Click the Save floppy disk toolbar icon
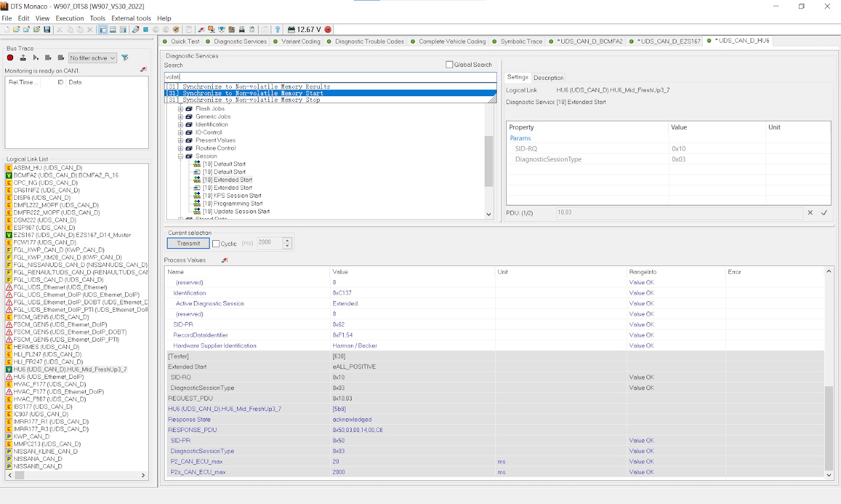 pos(47,29)
